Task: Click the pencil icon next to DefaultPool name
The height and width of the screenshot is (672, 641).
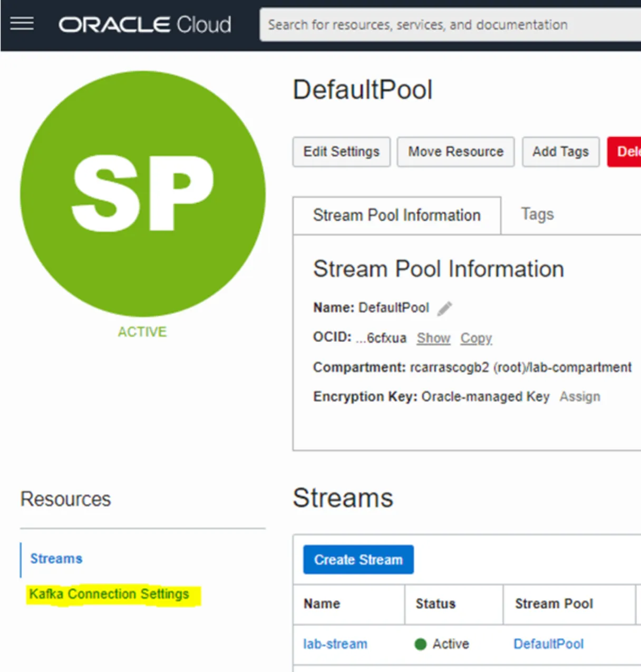Action: tap(445, 308)
